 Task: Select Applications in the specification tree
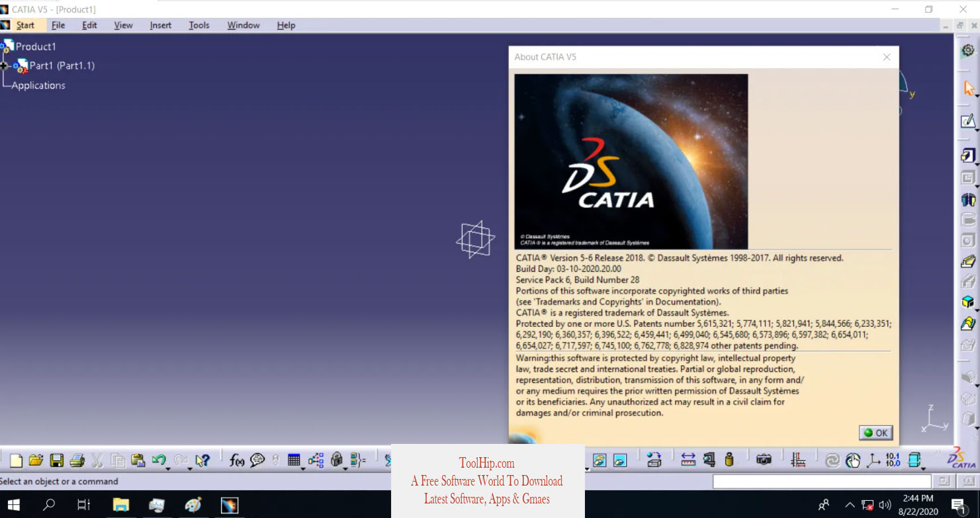38,85
